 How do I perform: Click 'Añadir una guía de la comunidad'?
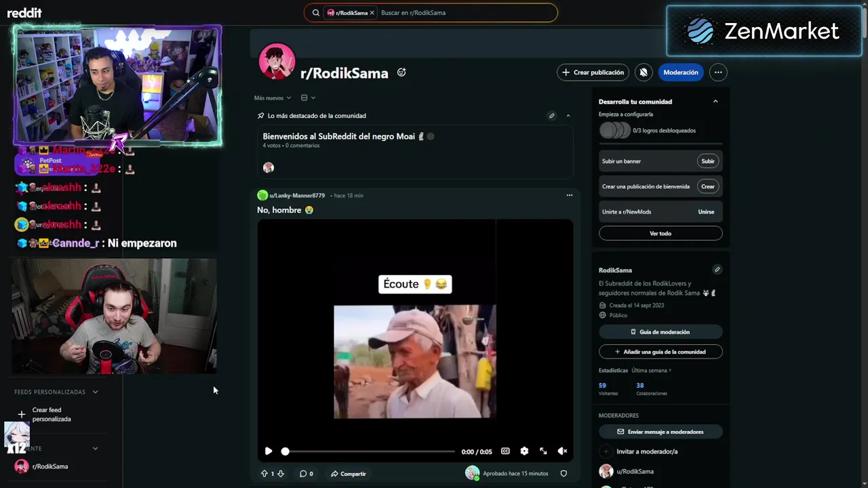coord(660,352)
